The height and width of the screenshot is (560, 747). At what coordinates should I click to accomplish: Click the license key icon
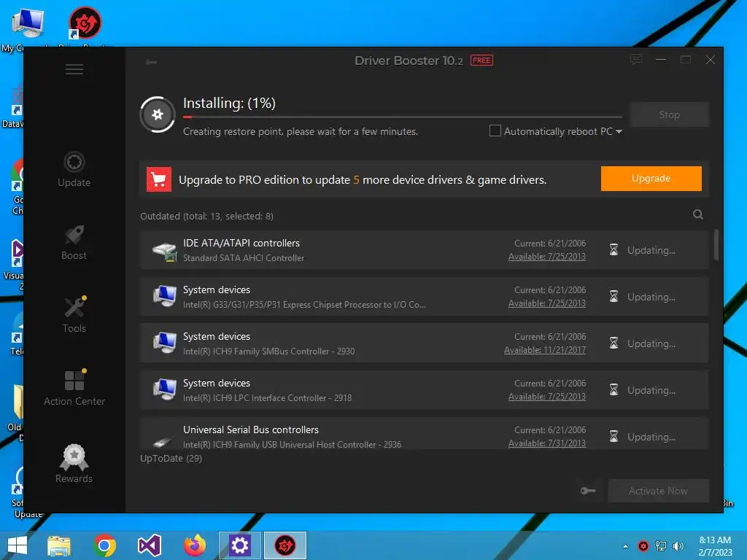point(588,491)
